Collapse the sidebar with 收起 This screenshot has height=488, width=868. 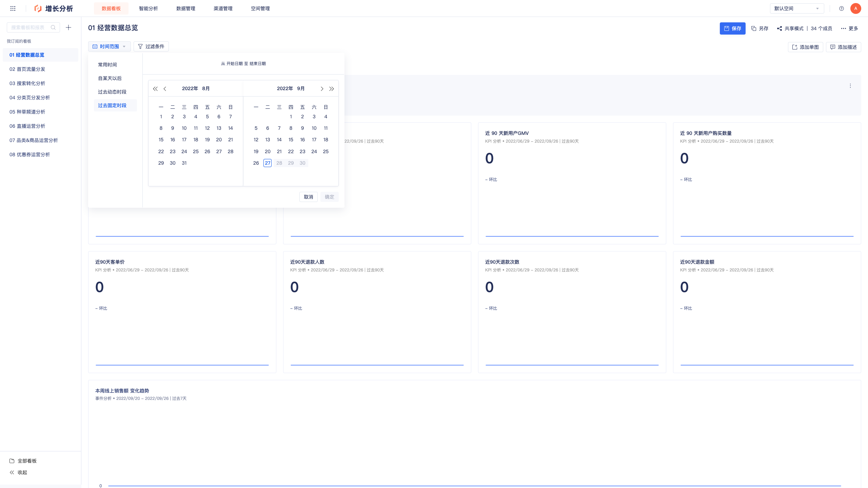point(18,472)
